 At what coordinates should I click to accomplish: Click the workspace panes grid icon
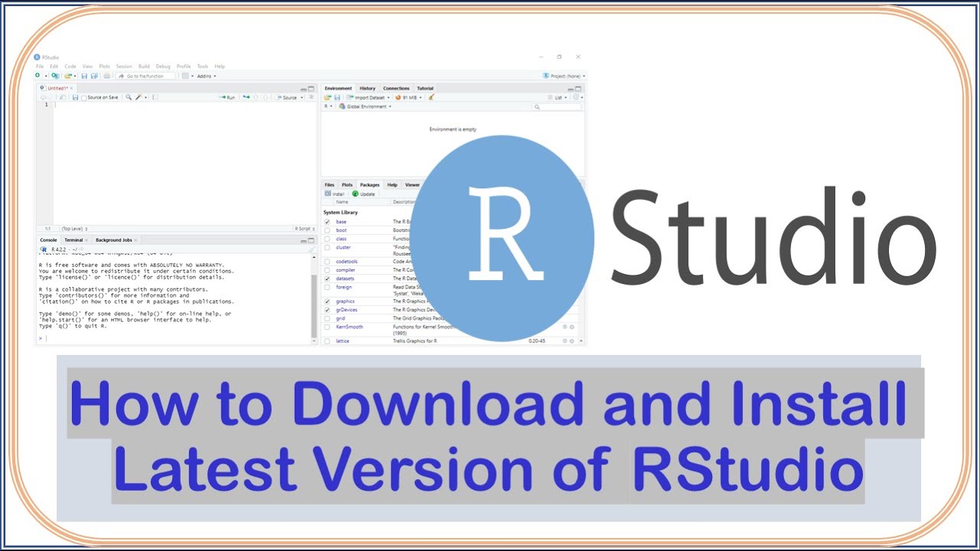pos(185,76)
